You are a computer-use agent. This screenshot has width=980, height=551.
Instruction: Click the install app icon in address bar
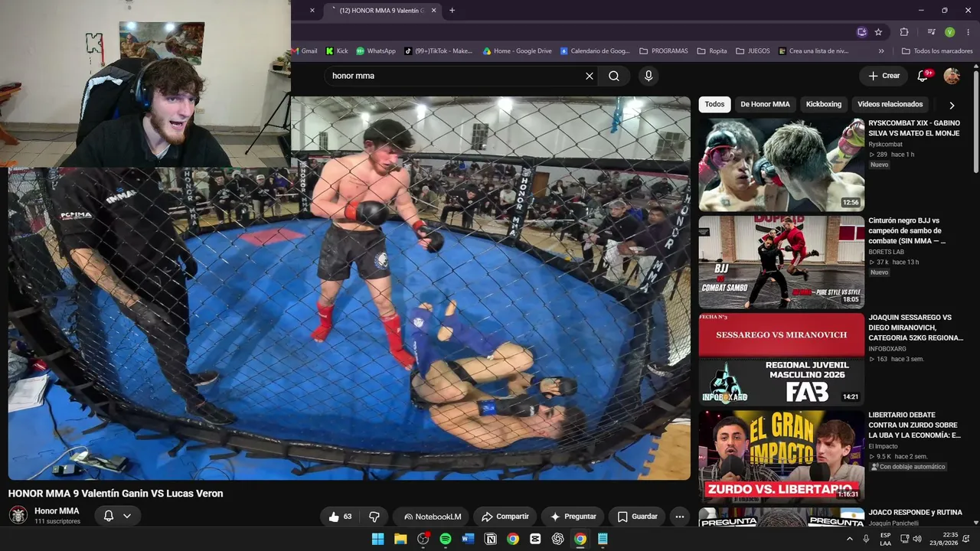(x=861, y=32)
